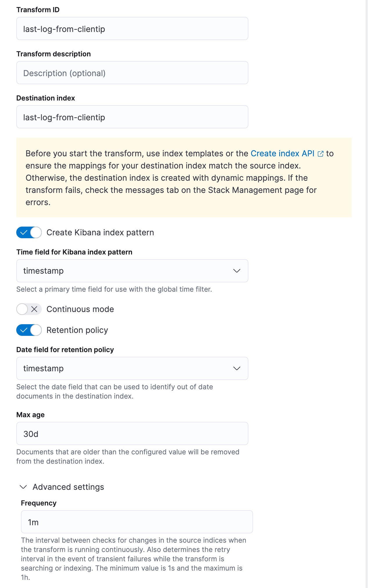The image size is (368, 588).
Task: Click the chevron icon in the time field selector
Action: pyautogui.click(x=237, y=271)
